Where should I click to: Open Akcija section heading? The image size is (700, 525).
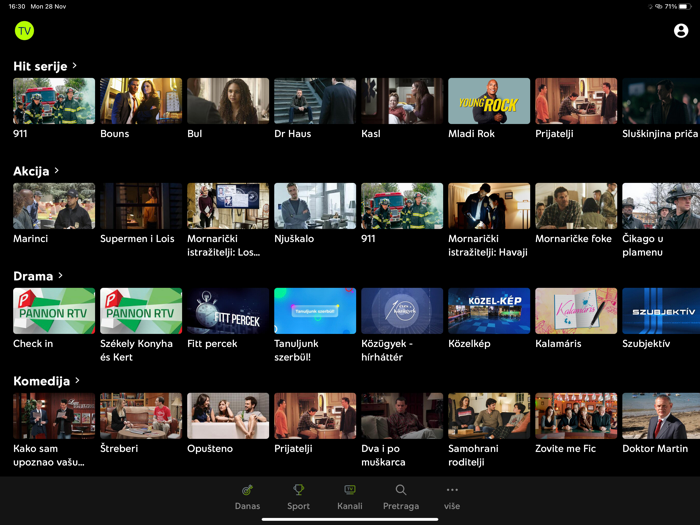click(x=31, y=171)
